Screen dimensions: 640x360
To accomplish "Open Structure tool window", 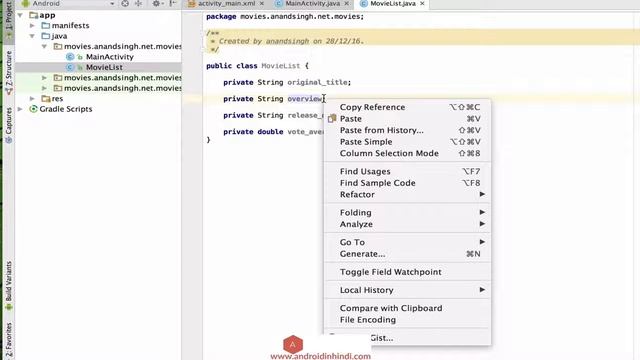I will tap(8, 73).
